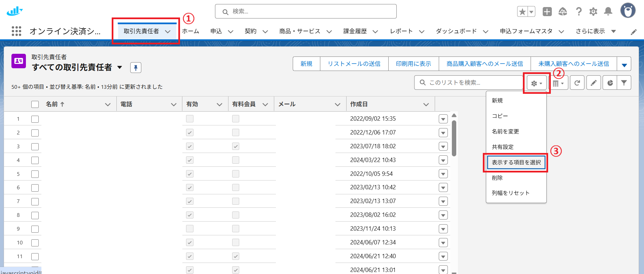This screenshot has width=644, height=274.
Task: Expand the 作成日 column header menu
Action: tap(426, 105)
